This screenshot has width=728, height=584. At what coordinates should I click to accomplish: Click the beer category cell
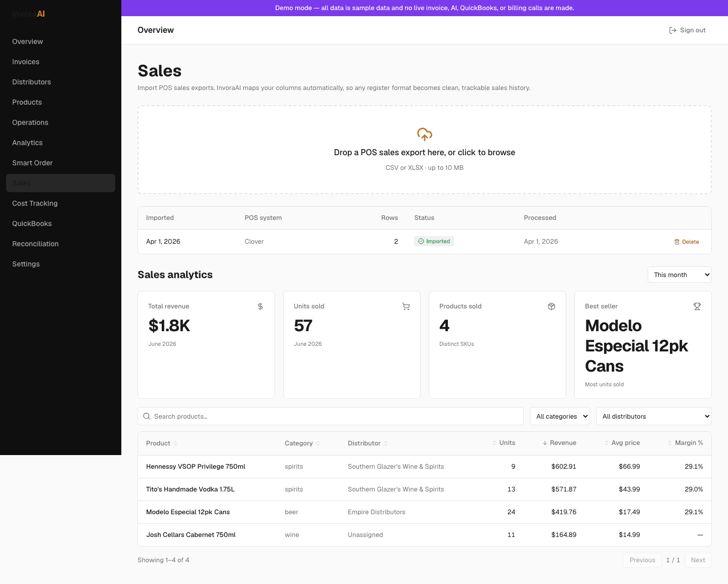coord(291,512)
